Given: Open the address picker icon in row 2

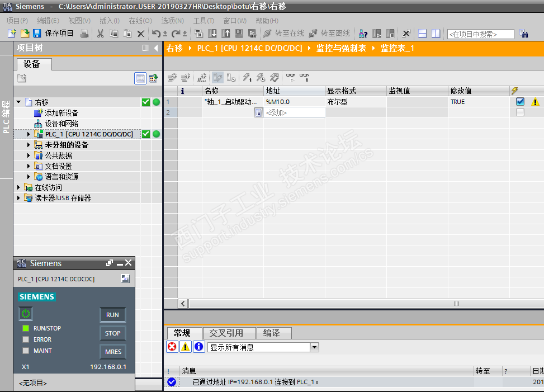Looking at the screenshot, I should pos(258,112).
